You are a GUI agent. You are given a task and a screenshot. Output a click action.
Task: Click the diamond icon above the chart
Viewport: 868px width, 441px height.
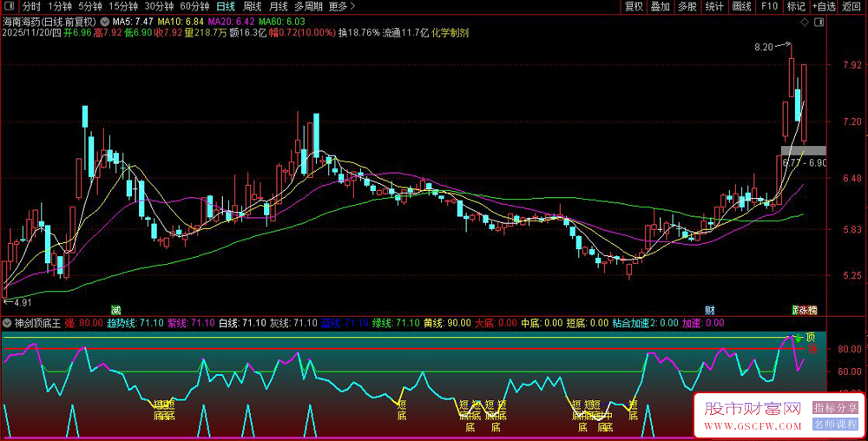(805, 21)
